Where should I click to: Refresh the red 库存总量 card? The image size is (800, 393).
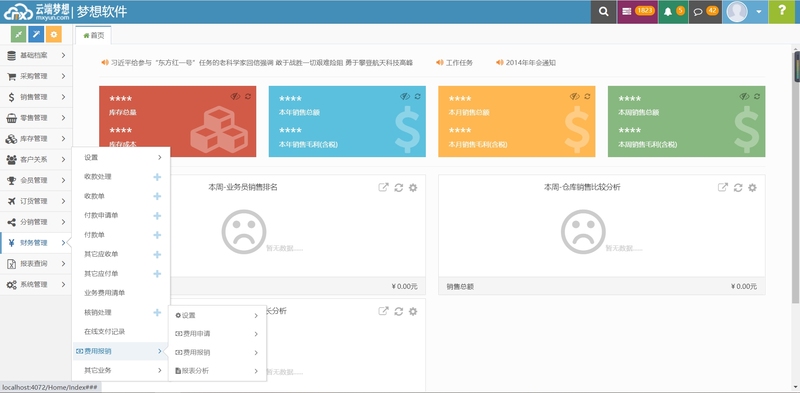pyautogui.click(x=248, y=96)
